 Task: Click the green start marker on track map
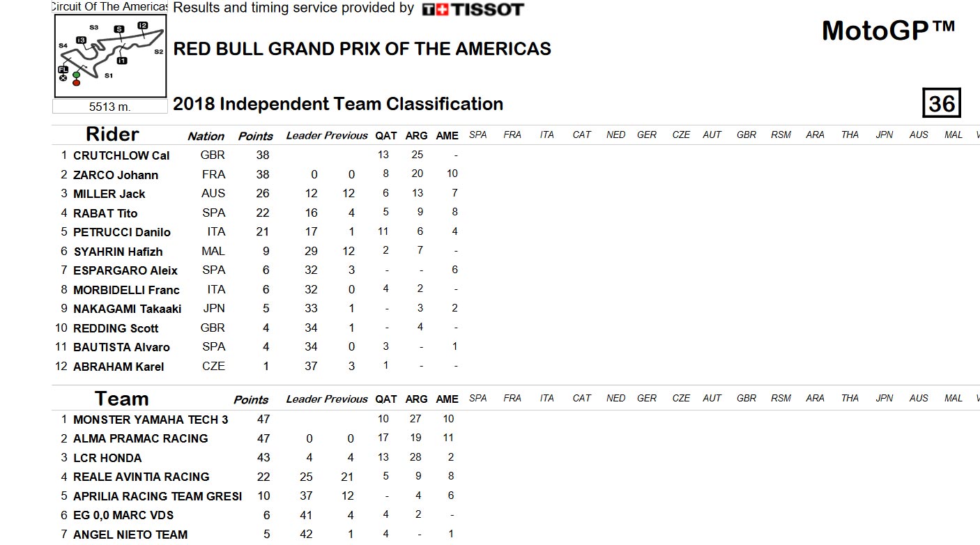pos(76,75)
